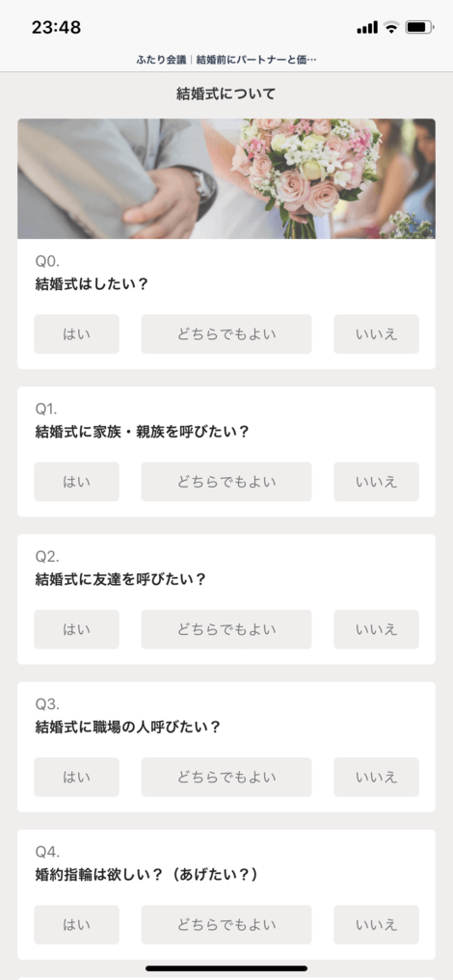
Task: Choose どちらでもよい for Q2 friends question
Action: click(x=226, y=629)
